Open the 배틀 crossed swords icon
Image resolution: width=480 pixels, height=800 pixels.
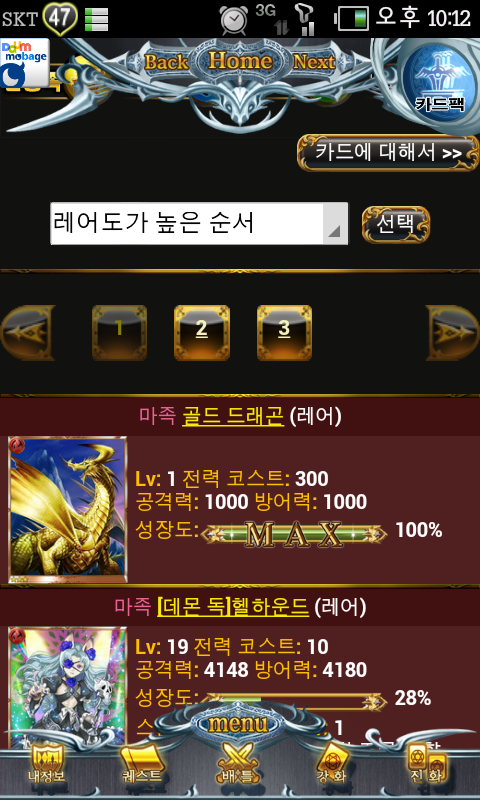pos(236,763)
